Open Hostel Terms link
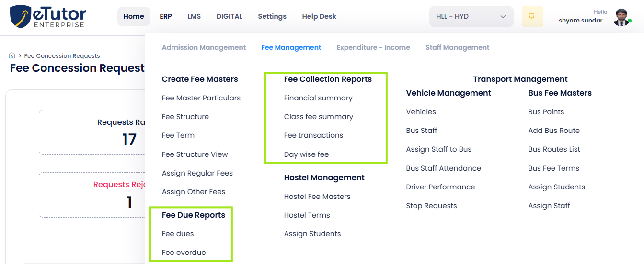The height and width of the screenshot is (264, 644). coord(307,215)
